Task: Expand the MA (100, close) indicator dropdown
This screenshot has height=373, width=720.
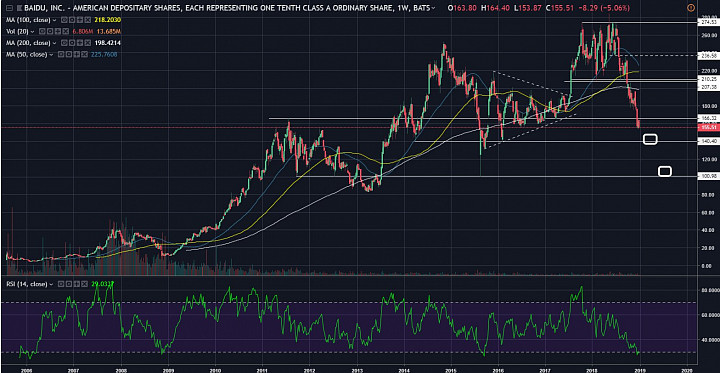Action: pos(54,20)
